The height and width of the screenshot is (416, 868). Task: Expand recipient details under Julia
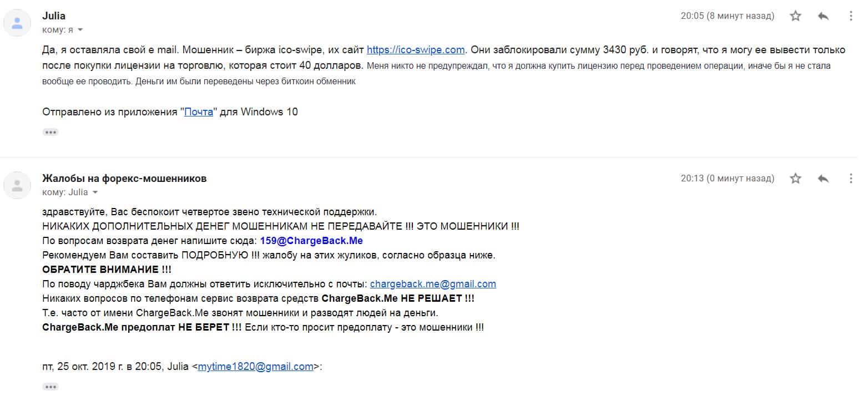click(80, 30)
